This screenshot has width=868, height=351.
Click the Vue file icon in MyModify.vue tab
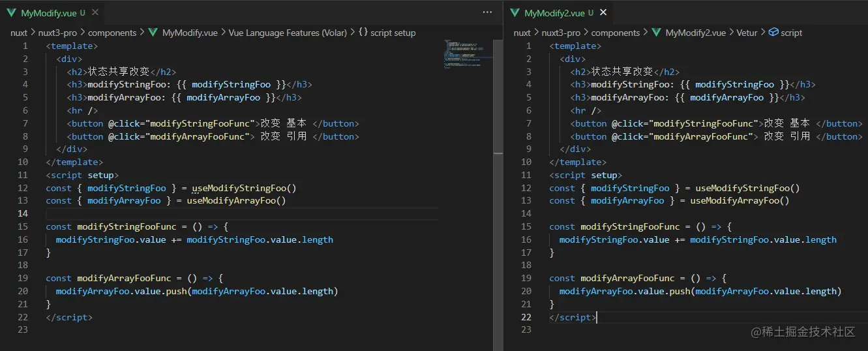[x=12, y=13]
